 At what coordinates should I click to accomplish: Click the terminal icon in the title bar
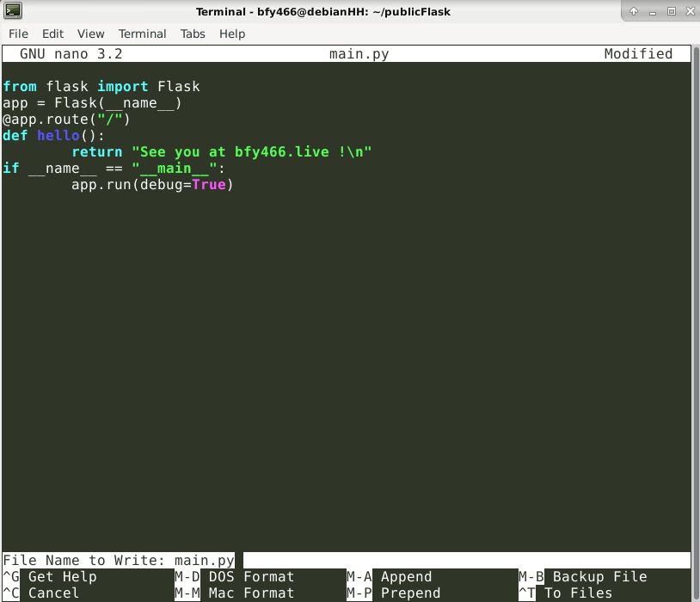point(13,11)
